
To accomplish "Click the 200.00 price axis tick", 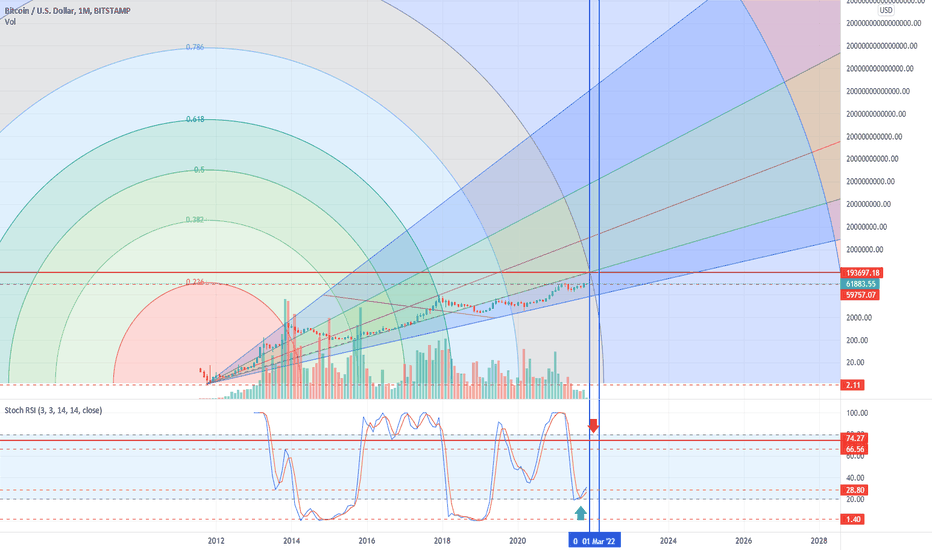I will tap(857, 341).
